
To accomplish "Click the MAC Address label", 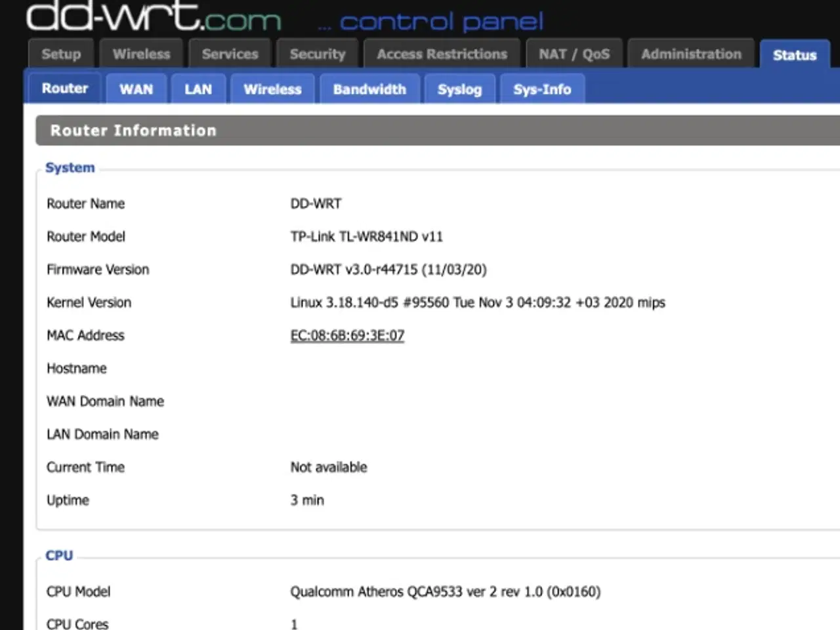I will pyautogui.click(x=85, y=335).
